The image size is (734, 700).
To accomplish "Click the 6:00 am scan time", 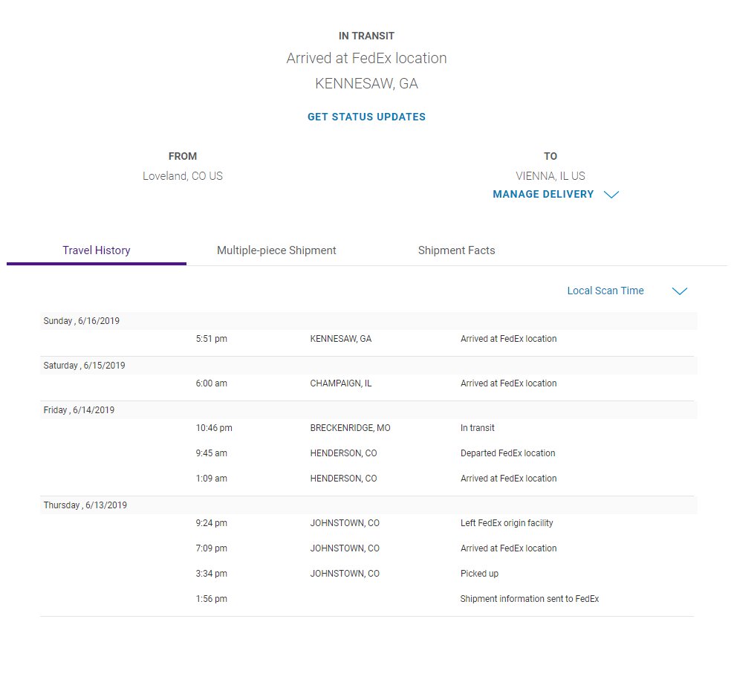I will click(x=211, y=383).
